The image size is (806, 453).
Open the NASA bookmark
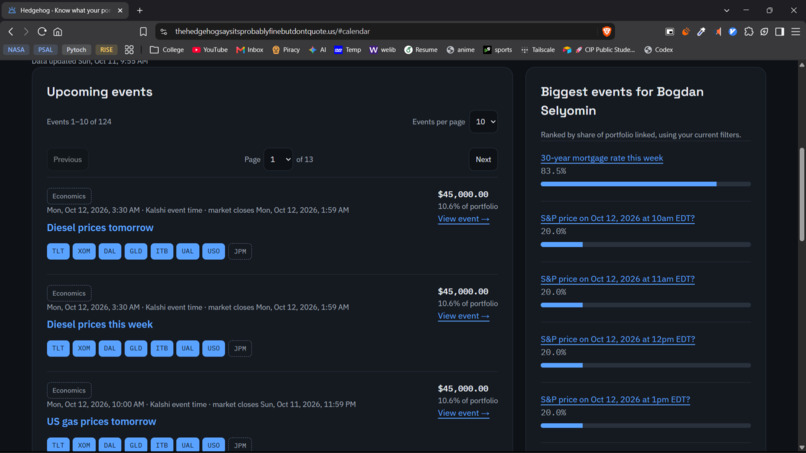(16, 50)
